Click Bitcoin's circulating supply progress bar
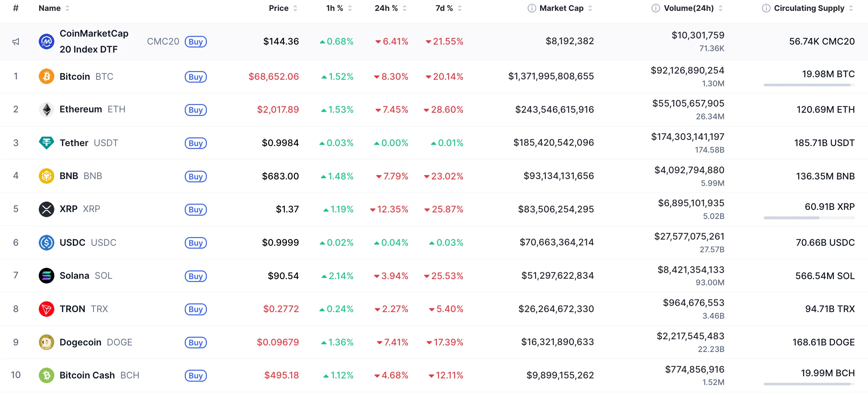The width and height of the screenshot is (868, 398). pyautogui.click(x=809, y=85)
